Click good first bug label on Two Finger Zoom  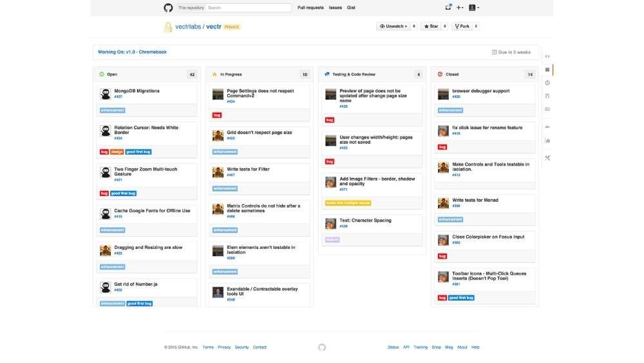(x=123, y=193)
